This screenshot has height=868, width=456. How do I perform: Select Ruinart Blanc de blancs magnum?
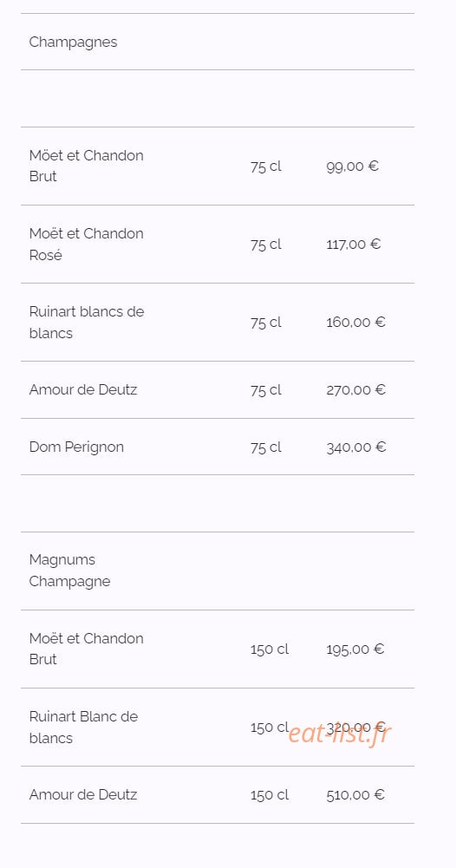coord(218,728)
